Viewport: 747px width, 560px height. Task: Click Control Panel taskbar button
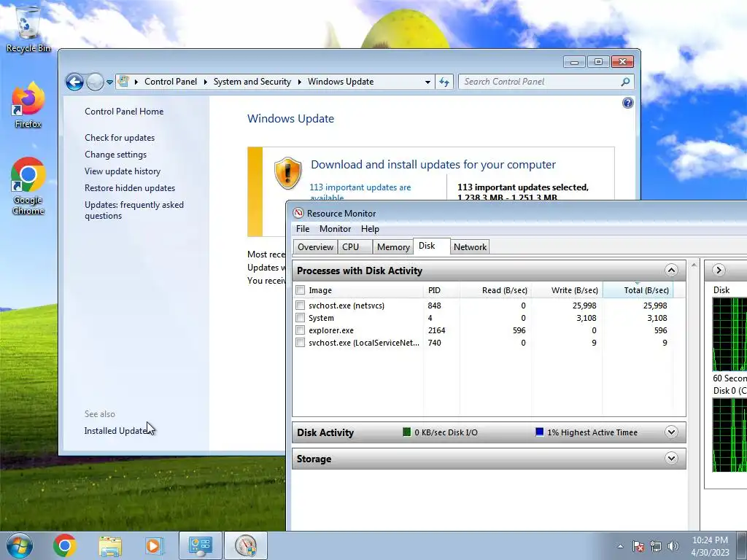200,545
